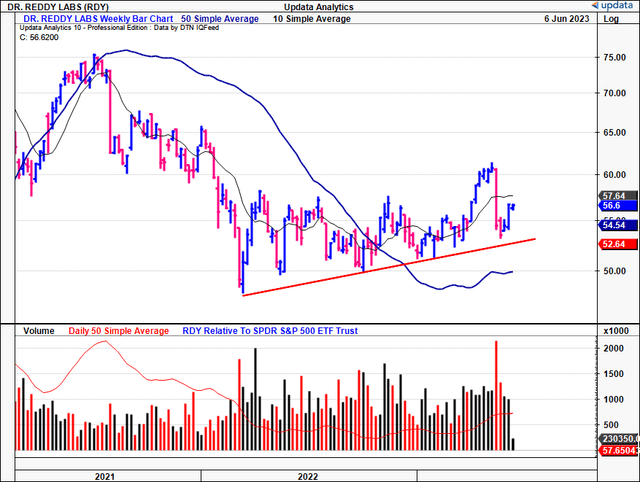Toggle the 'Log' scale label
This screenshot has width=640, height=482.
point(611,19)
